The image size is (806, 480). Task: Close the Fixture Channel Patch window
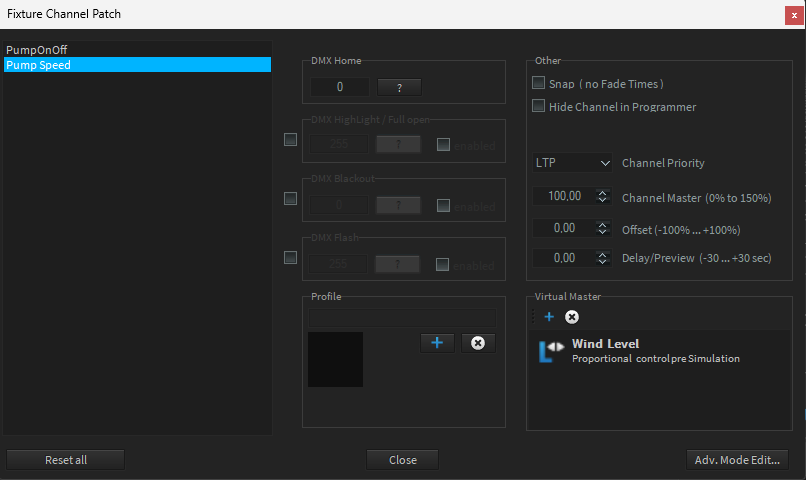[x=794, y=15]
